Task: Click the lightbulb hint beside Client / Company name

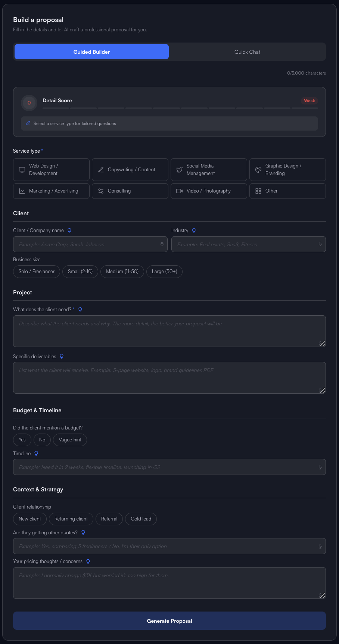Action: point(69,231)
